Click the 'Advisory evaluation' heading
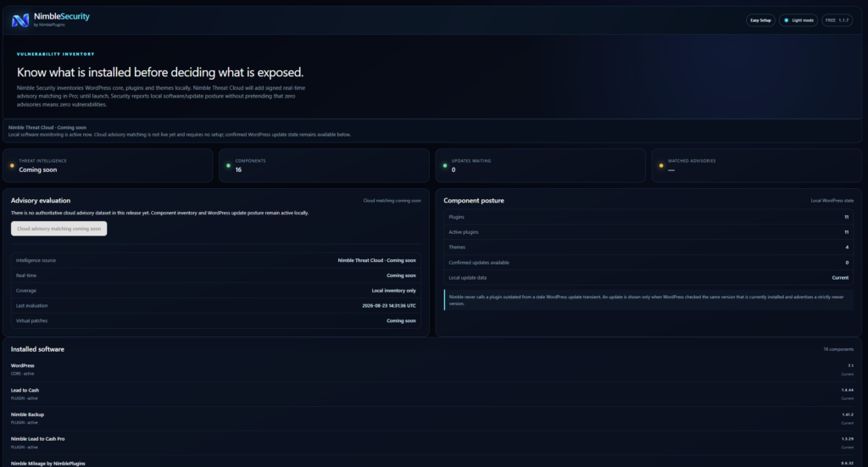The width and height of the screenshot is (868, 467). tap(41, 200)
